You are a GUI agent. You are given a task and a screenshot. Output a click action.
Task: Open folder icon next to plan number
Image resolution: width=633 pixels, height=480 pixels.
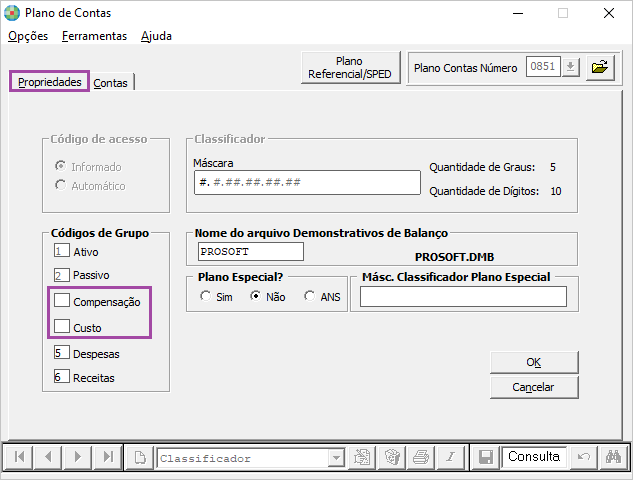(x=600, y=67)
